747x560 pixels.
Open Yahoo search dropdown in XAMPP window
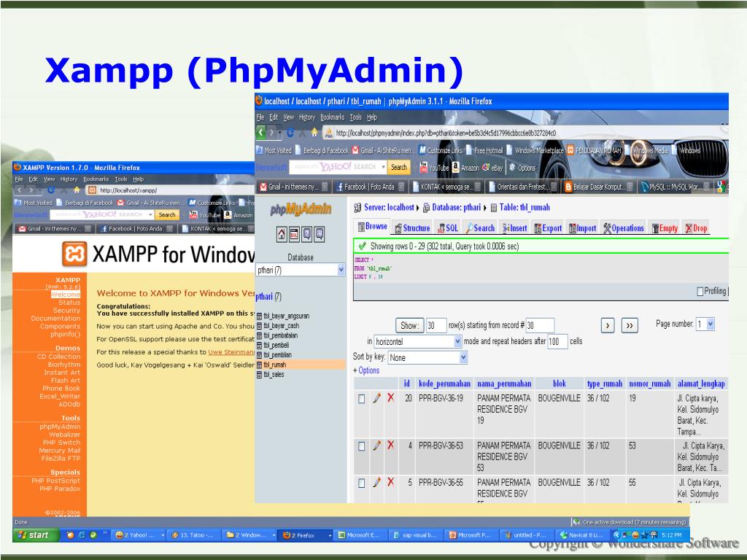pyautogui.click(x=150, y=215)
